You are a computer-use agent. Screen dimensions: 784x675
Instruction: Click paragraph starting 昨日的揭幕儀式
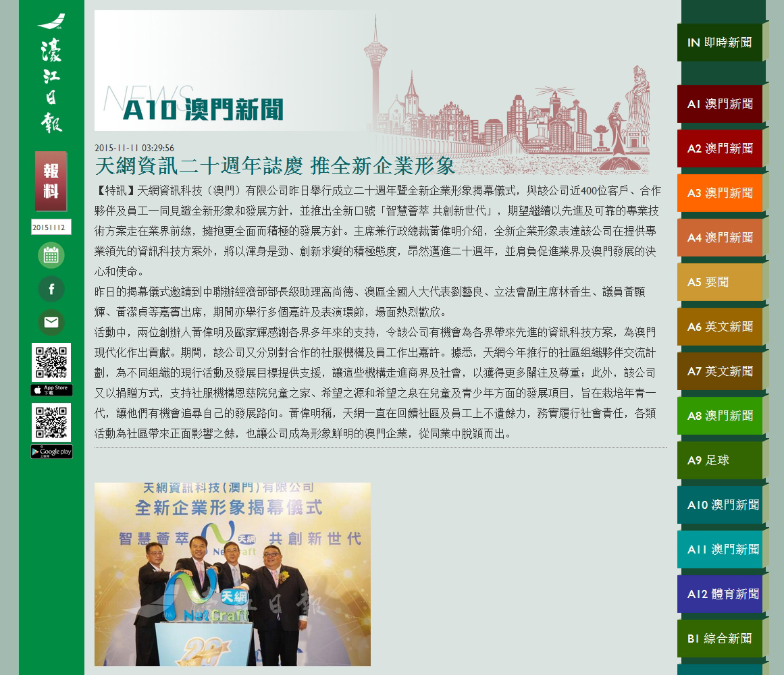(x=370, y=302)
